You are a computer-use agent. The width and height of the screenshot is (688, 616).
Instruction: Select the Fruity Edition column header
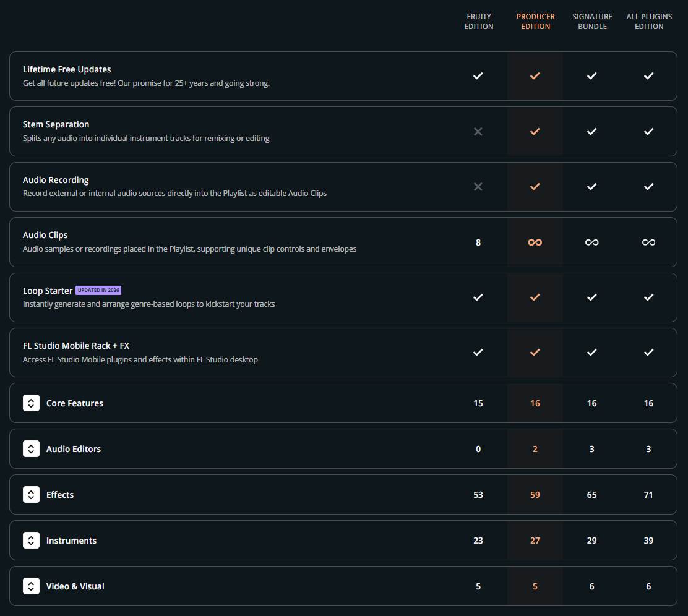[479, 22]
